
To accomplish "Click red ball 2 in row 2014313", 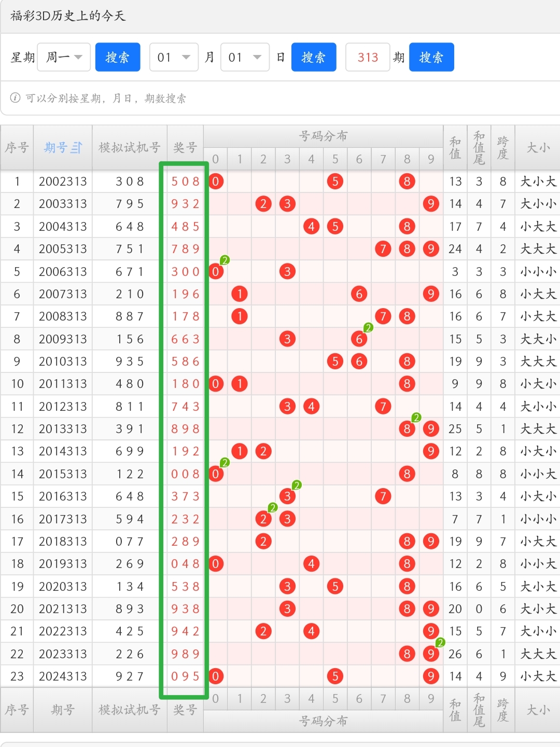I will click(x=263, y=451).
